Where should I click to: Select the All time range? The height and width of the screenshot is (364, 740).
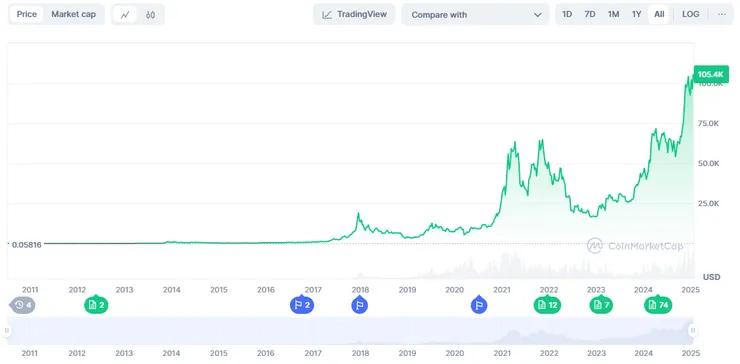pyautogui.click(x=659, y=14)
